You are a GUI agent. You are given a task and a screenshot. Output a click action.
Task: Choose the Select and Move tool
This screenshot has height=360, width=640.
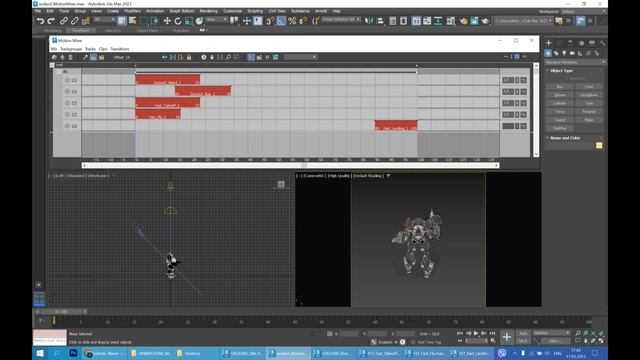tap(167, 21)
